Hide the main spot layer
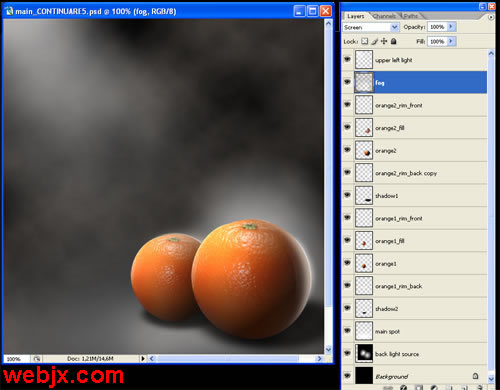Screen dimensions: 500x390 tap(347, 330)
